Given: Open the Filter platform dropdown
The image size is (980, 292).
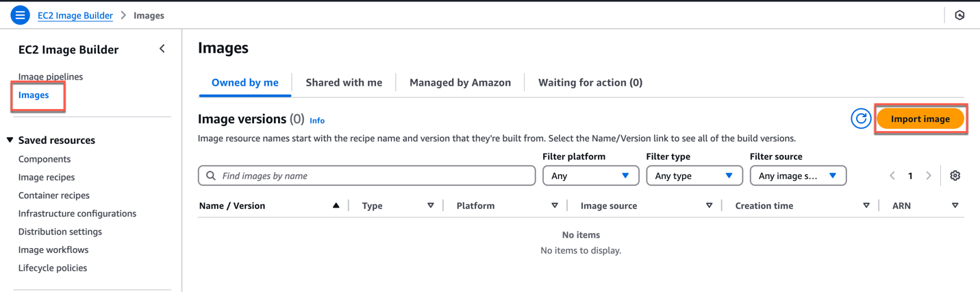Looking at the screenshot, I should 591,176.
